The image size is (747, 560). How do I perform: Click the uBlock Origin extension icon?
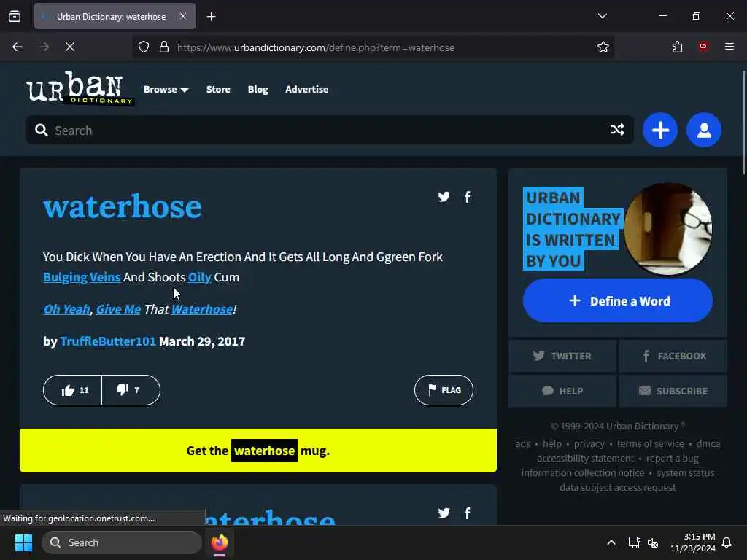[x=703, y=47]
